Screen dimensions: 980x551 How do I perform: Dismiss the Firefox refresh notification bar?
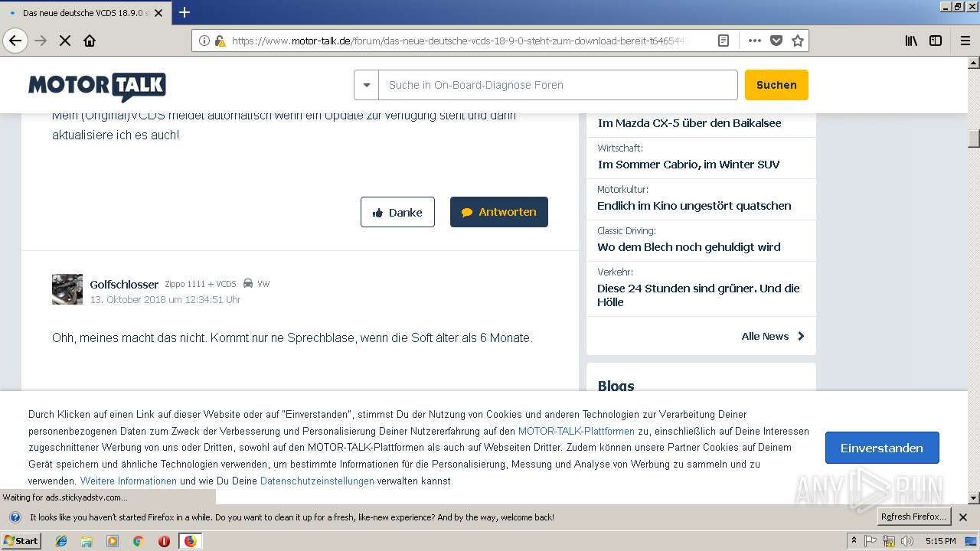tap(963, 517)
